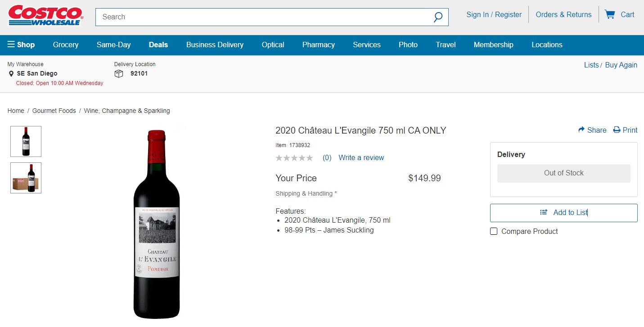
Task: Open the Grocery menu item
Action: (x=66, y=45)
